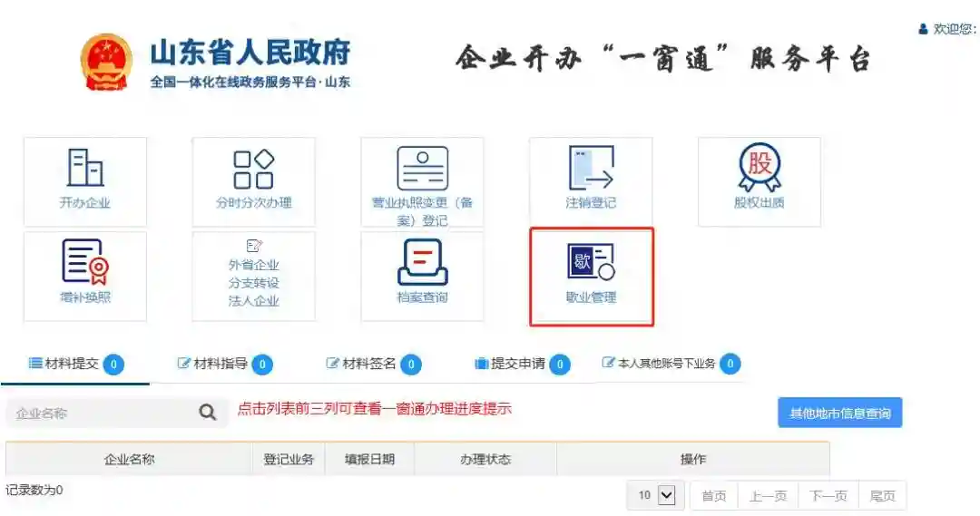
Task: Click the 填报日期 column header
Action: pyautogui.click(x=369, y=459)
